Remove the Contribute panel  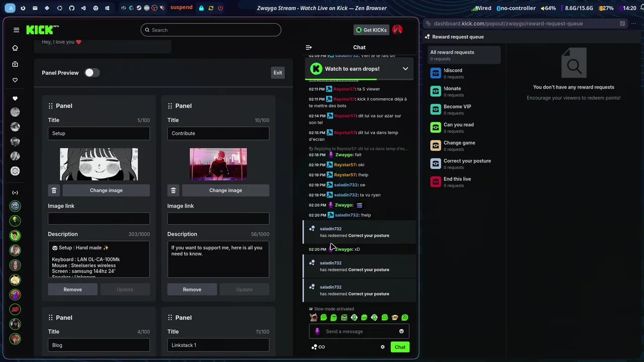tap(192, 289)
